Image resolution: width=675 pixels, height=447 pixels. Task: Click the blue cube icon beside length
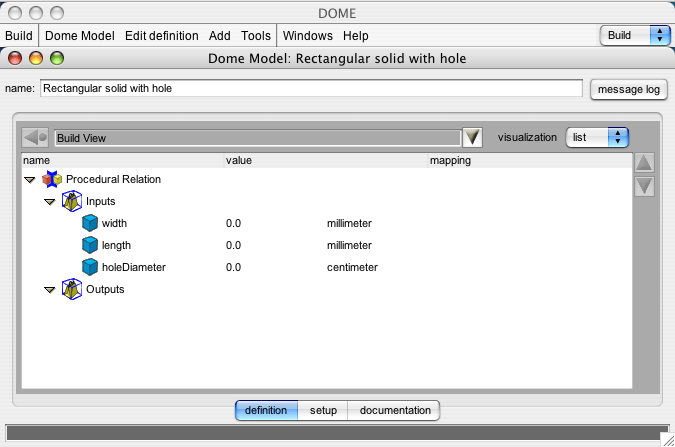(90, 245)
